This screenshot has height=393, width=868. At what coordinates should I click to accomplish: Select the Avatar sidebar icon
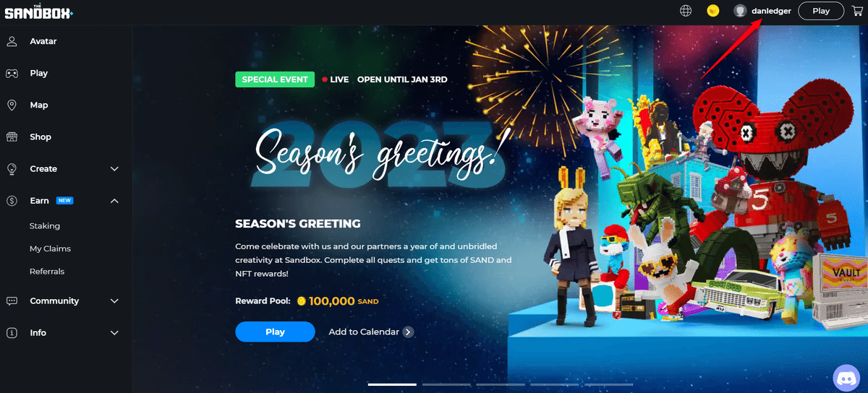(x=12, y=41)
